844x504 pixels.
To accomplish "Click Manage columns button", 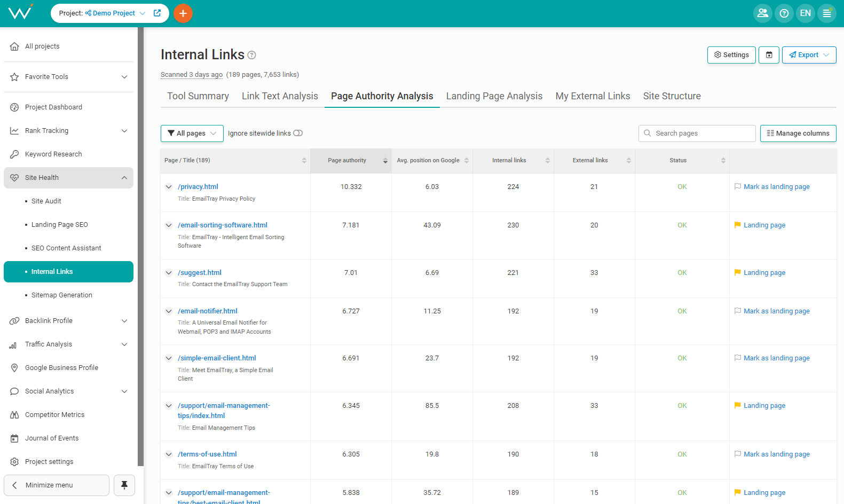I will point(798,133).
